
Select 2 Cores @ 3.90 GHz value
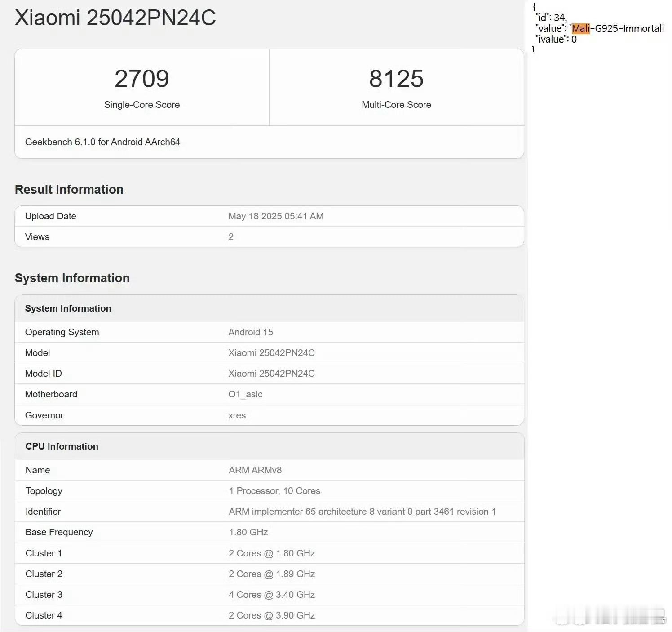click(272, 615)
